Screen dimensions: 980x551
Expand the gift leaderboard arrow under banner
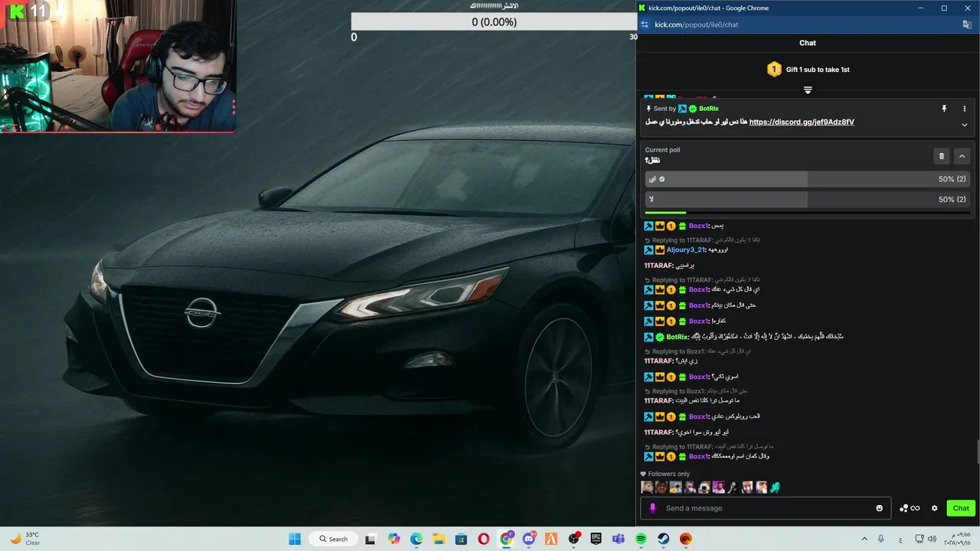(x=808, y=90)
